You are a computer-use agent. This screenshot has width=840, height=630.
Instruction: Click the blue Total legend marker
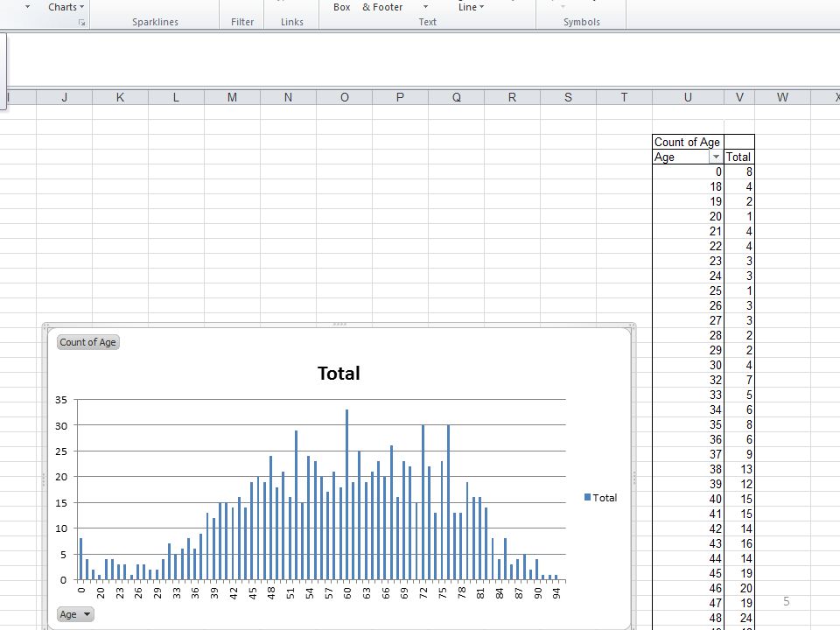pyautogui.click(x=587, y=497)
